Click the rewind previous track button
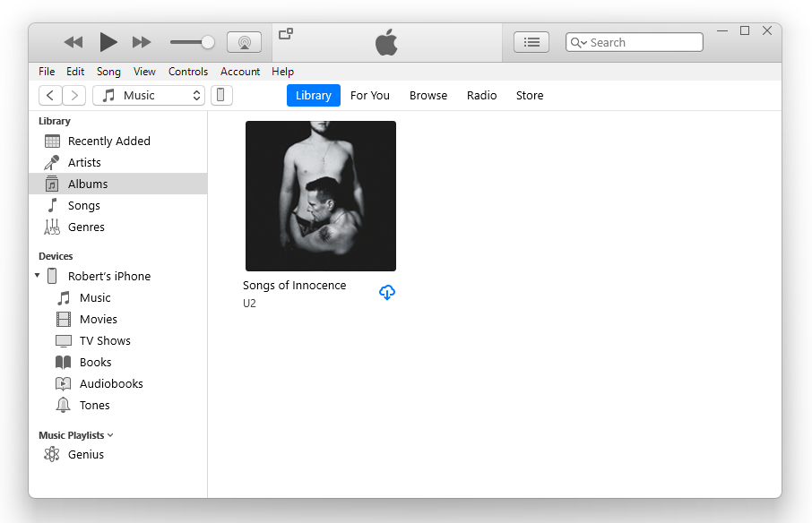This screenshot has height=523, width=812. pos(73,42)
